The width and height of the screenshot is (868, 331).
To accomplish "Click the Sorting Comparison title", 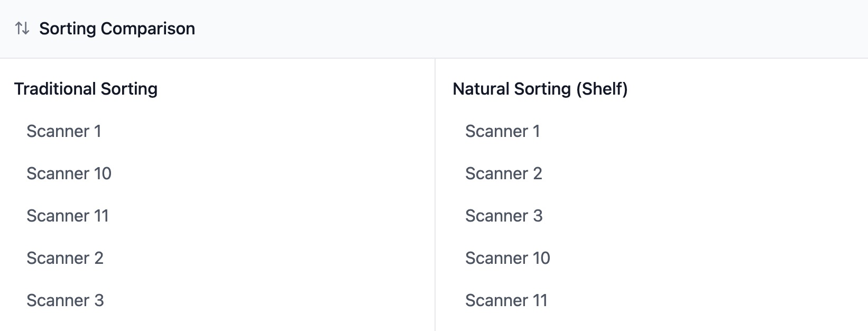I will (117, 29).
